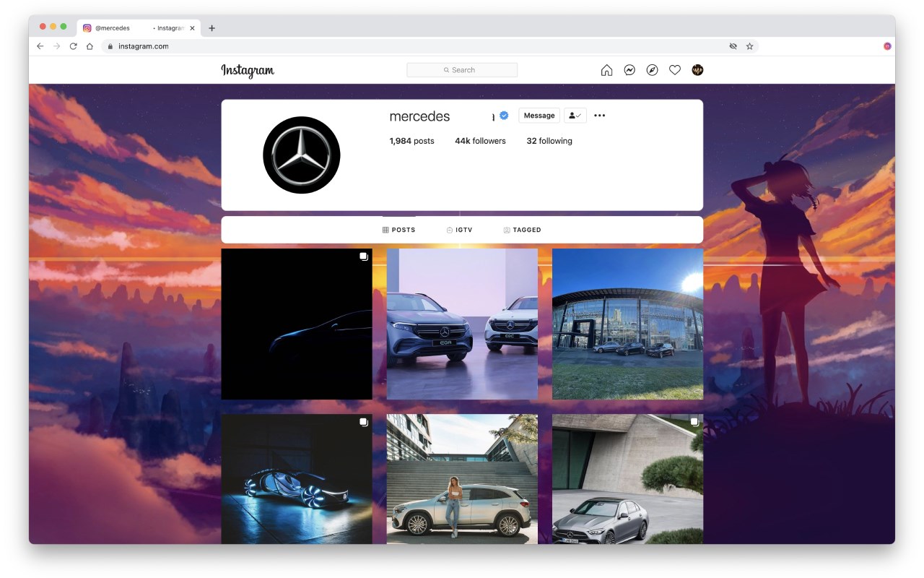Go to the Instagram home feed icon
This screenshot has width=924, height=578.
click(606, 70)
